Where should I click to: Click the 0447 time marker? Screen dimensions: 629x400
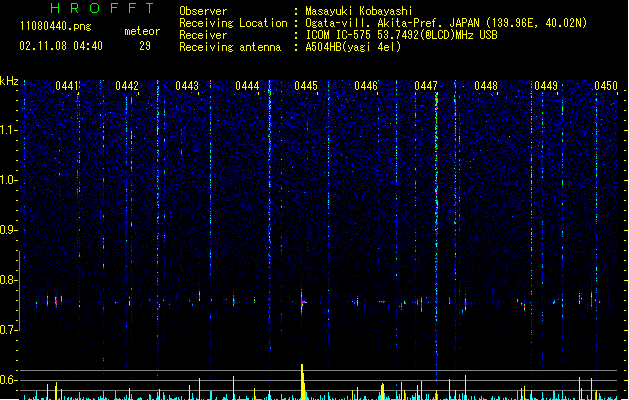(426, 86)
